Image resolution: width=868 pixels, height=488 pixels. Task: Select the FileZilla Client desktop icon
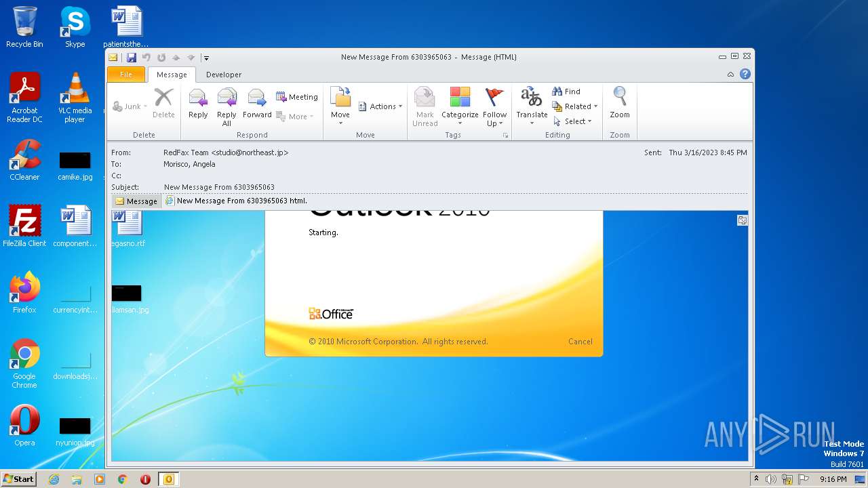pyautogui.click(x=24, y=226)
